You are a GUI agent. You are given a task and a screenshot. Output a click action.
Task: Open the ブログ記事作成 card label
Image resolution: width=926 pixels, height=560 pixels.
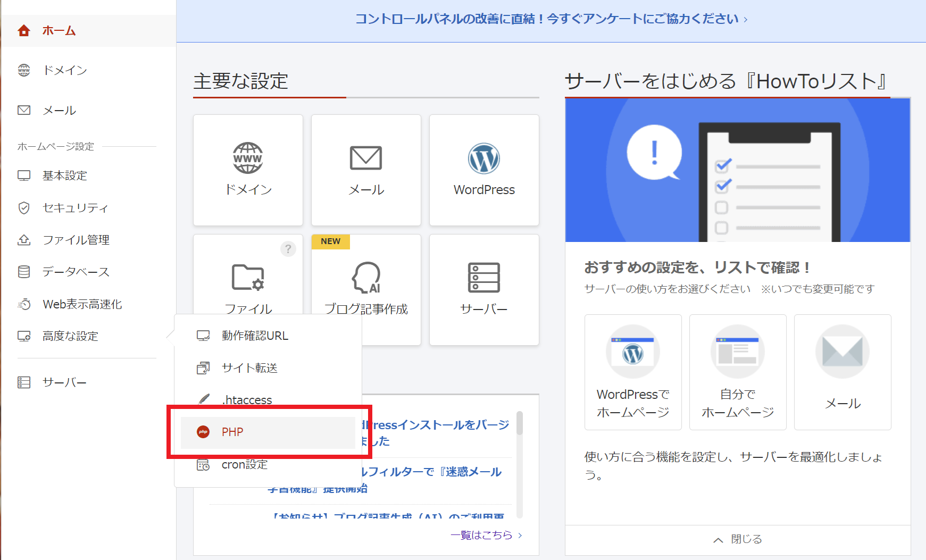(366, 309)
